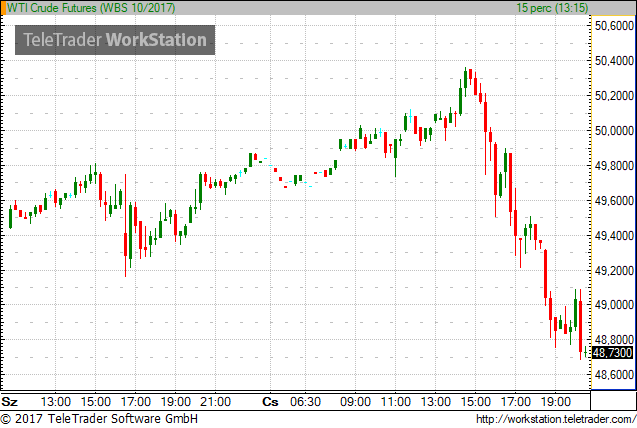Click the 49,4000 price axis label
This screenshot has width=637, height=428.
pyautogui.click(x=614, y=236)
